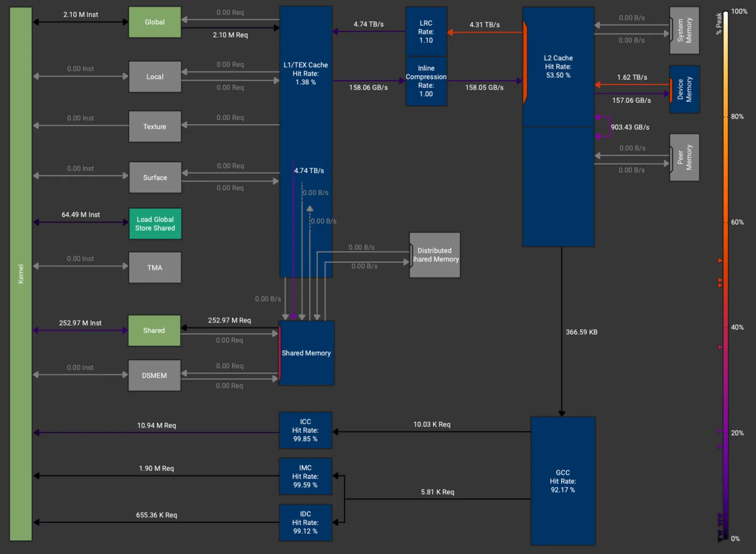Viewport: 756px width, 554px height.
Task: Click the ICC Hit Rate block
Action: [305, 430]
